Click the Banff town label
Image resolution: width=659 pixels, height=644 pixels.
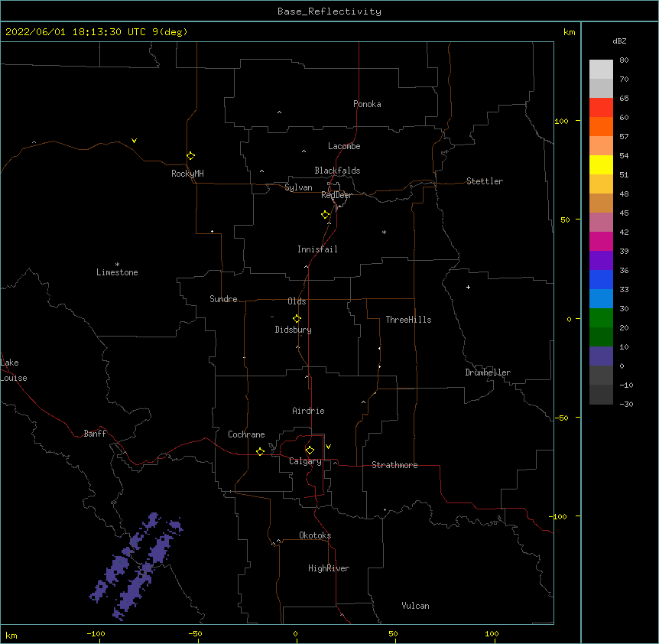(95, 434)
